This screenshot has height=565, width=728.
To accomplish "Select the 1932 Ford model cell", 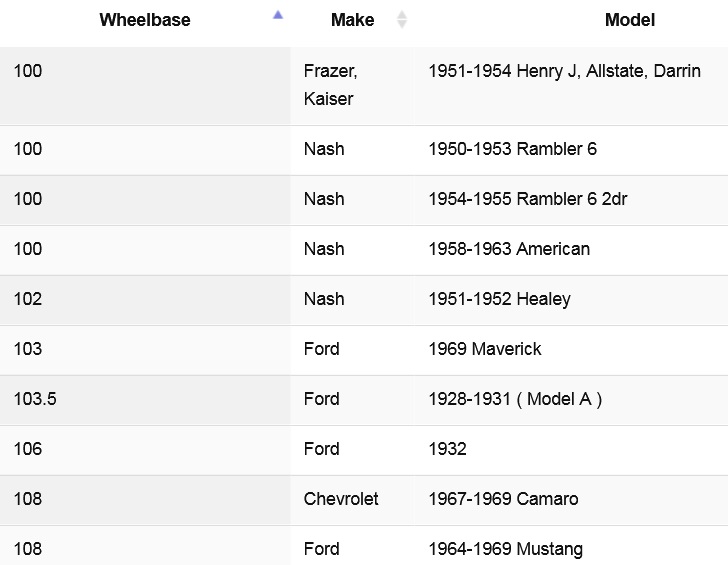I will [447, 449].
